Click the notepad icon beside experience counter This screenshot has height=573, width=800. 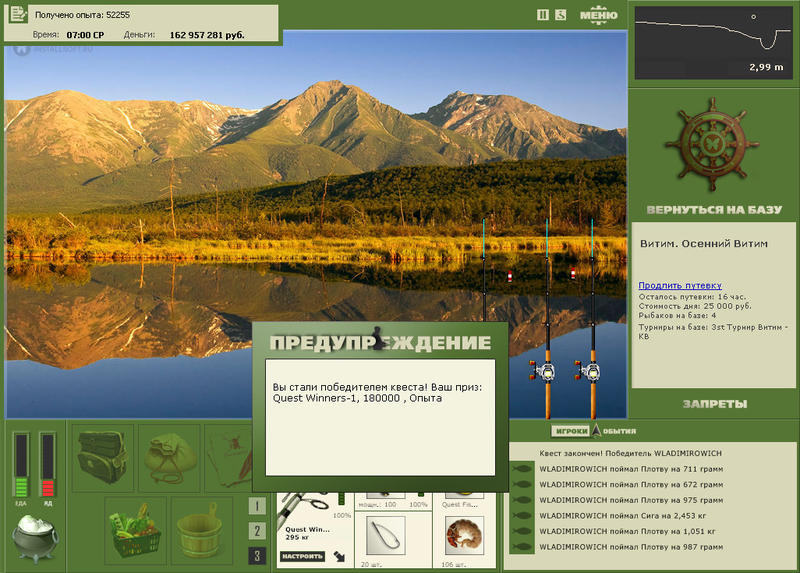18,14
